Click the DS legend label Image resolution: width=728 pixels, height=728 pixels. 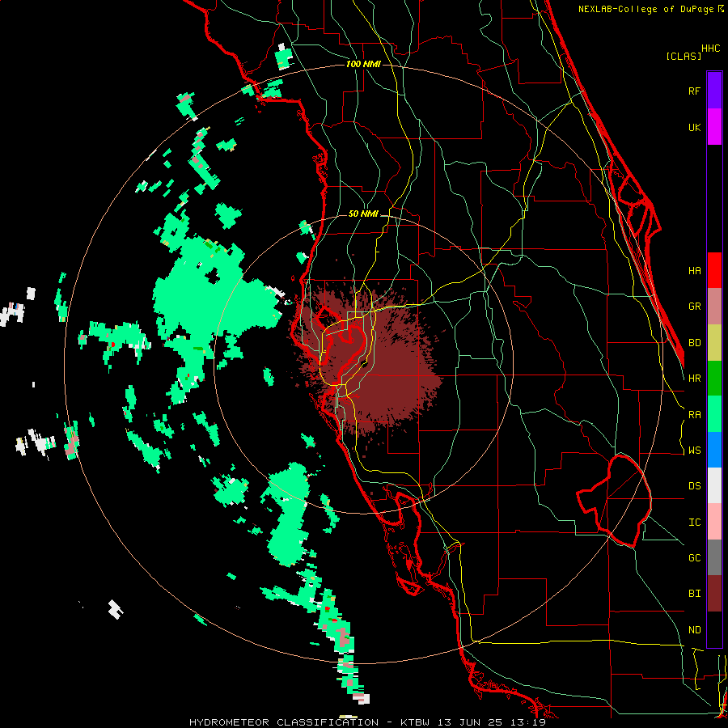coord(695,486)
